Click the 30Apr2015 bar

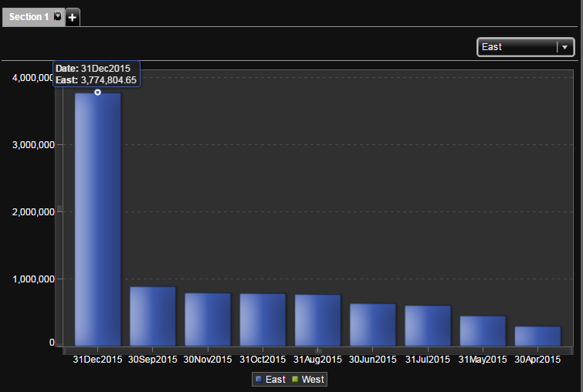pos(538,336)
